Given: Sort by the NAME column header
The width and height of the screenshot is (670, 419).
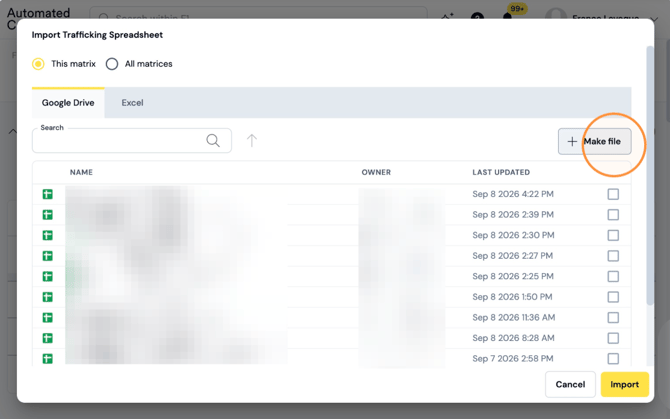Looking at the screenshot, I should coord(81,172).
